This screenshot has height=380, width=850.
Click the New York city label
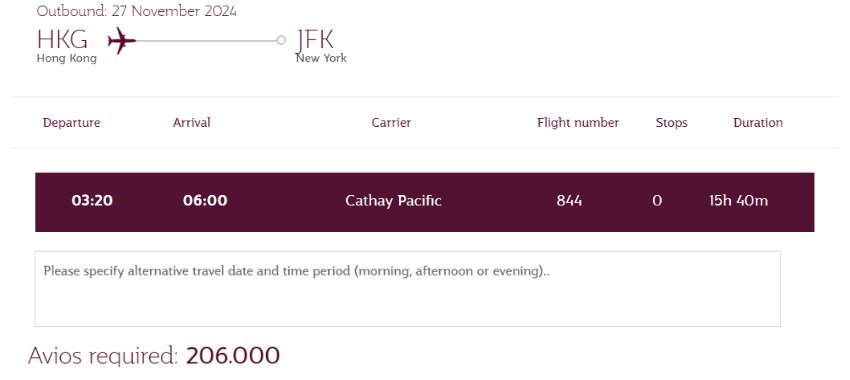point(321,59)
